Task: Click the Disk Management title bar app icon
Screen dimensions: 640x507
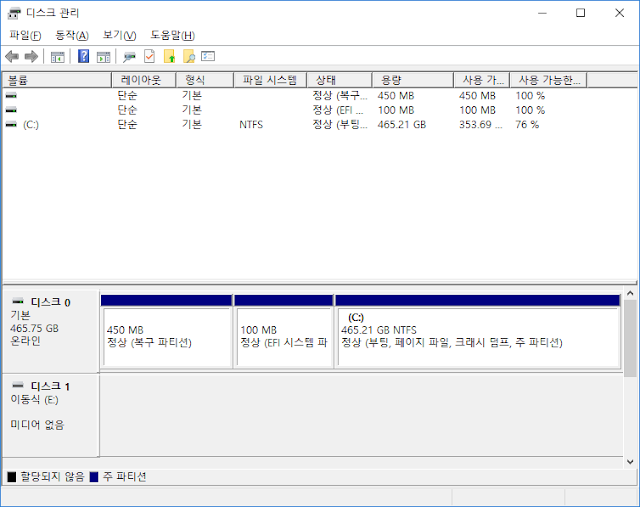Action: coord(14,13)
